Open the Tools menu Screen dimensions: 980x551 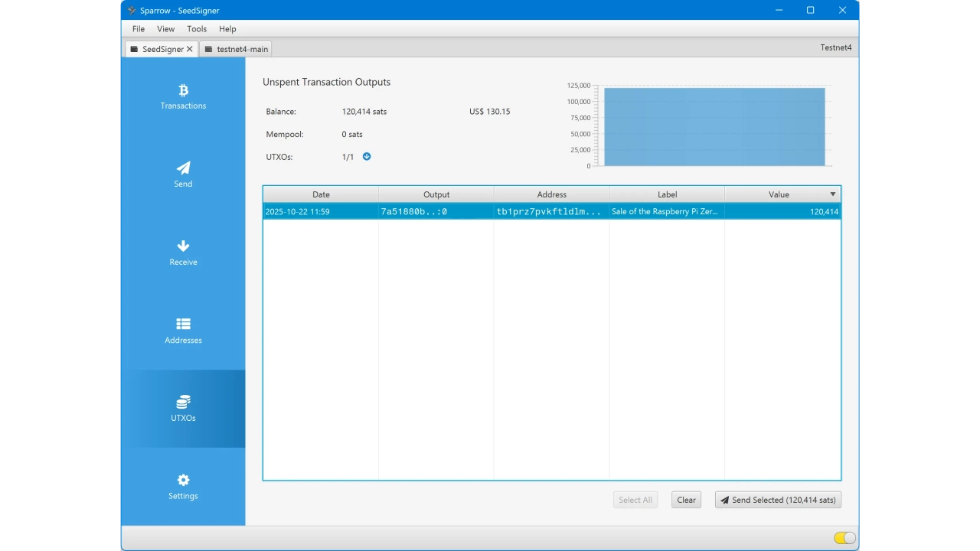pyautogui.click(x=197, y=29)
